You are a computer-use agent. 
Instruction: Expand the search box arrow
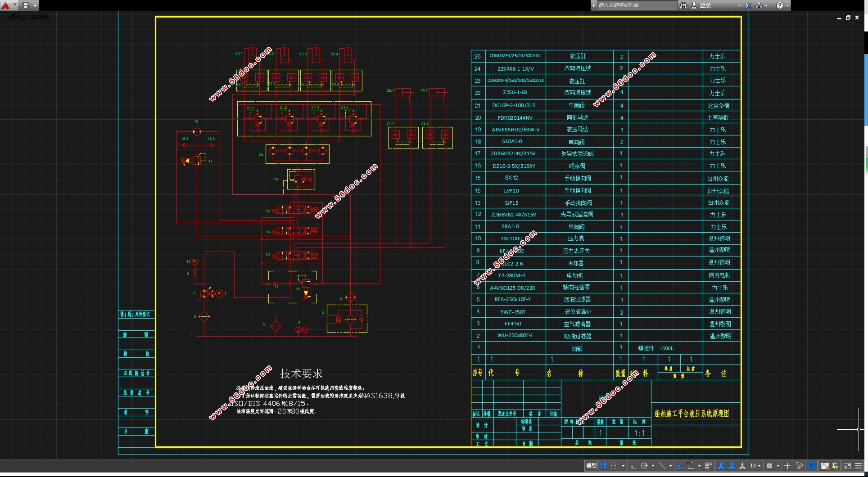coord(594,5)
